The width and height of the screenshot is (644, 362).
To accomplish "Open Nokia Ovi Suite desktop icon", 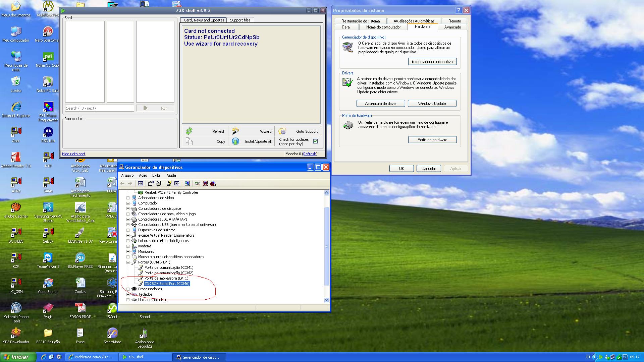I will tap(48, 59).
